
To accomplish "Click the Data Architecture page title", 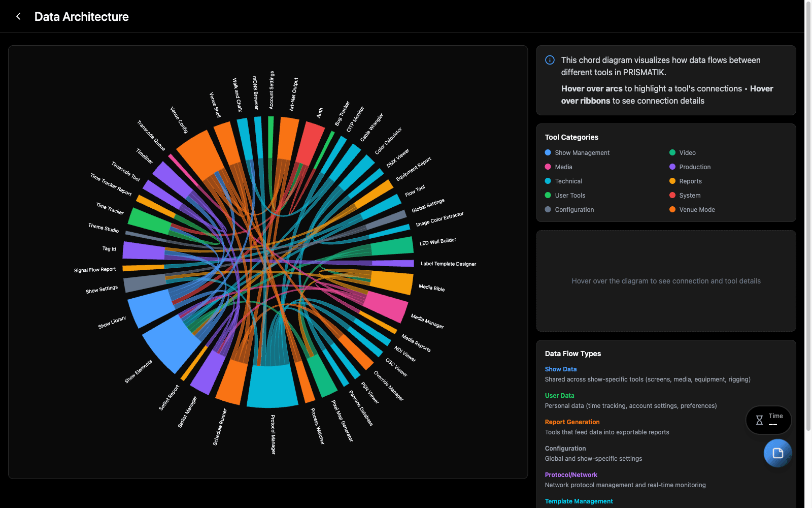I will pos(82,17).
